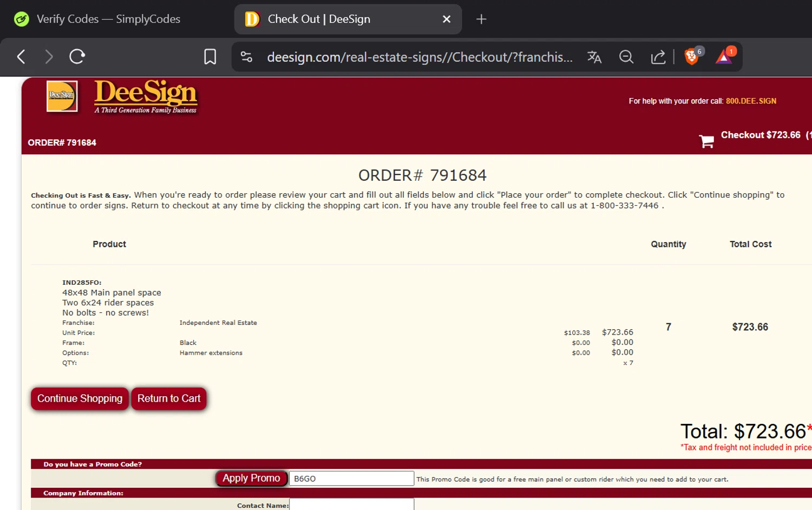Reload the DeeSign checkout page
The image size is (812, 510).
[77, 57]
